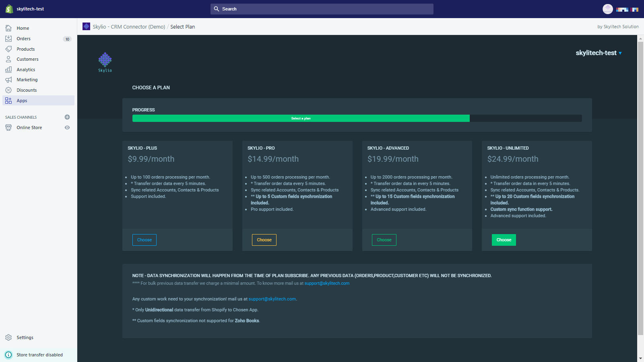The height and width of the screenshot is (362, 644).
Task: Click the Shopify bag logo
Action: point(9,9)
